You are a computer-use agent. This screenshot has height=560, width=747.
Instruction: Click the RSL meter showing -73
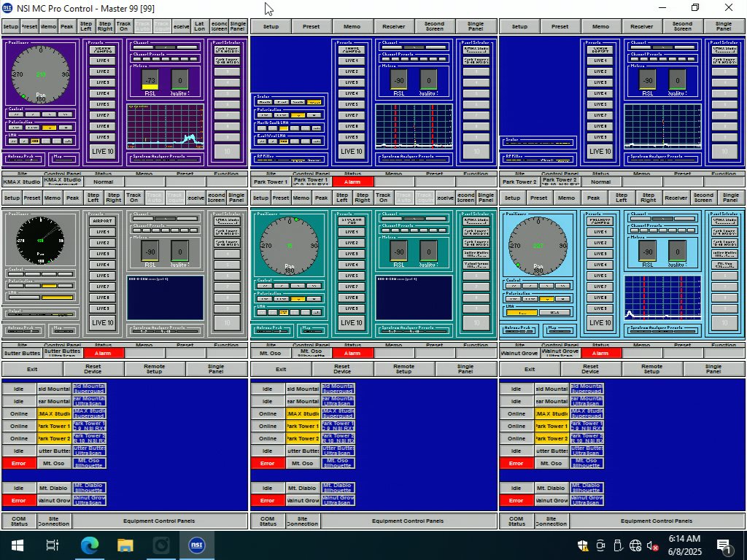click(x=150, y=80)
